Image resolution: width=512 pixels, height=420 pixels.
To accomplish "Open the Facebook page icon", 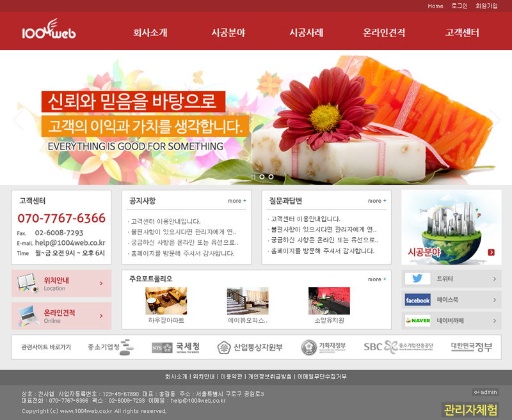I will [417, 300].
